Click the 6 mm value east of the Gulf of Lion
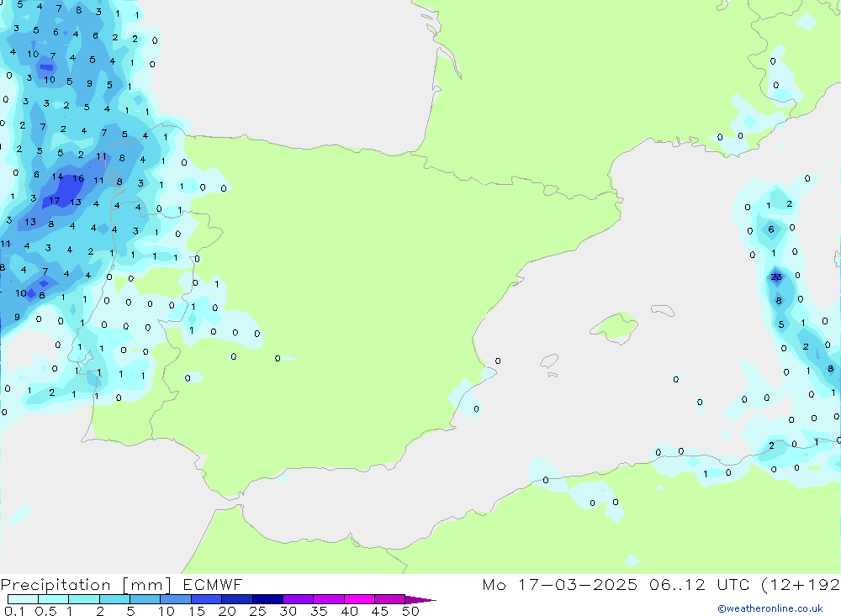 coord(771,230)
